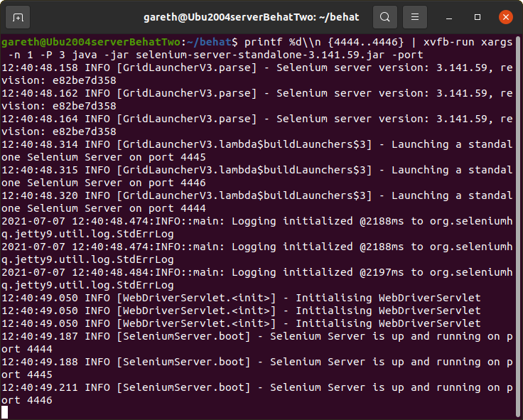Click the log timestamp 12:40:48.314
This screenshot has width=523, height=420.
[x=40, y=144]
